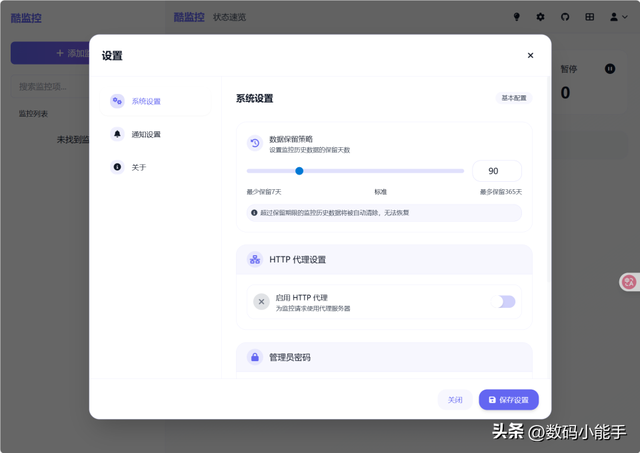Click the floating translate widget at right edge
640x453 pixels.
tap(629, 282)
